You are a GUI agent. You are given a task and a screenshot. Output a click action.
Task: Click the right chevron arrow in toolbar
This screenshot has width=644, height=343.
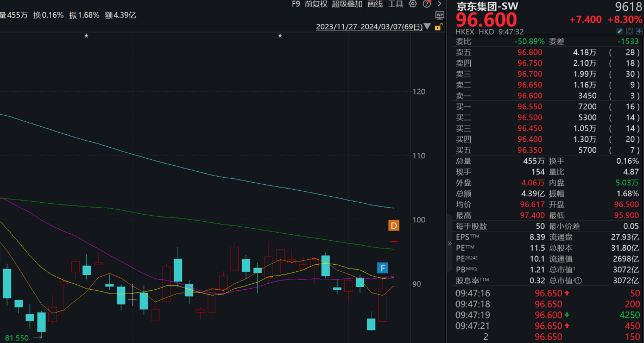tap(439, 4)
